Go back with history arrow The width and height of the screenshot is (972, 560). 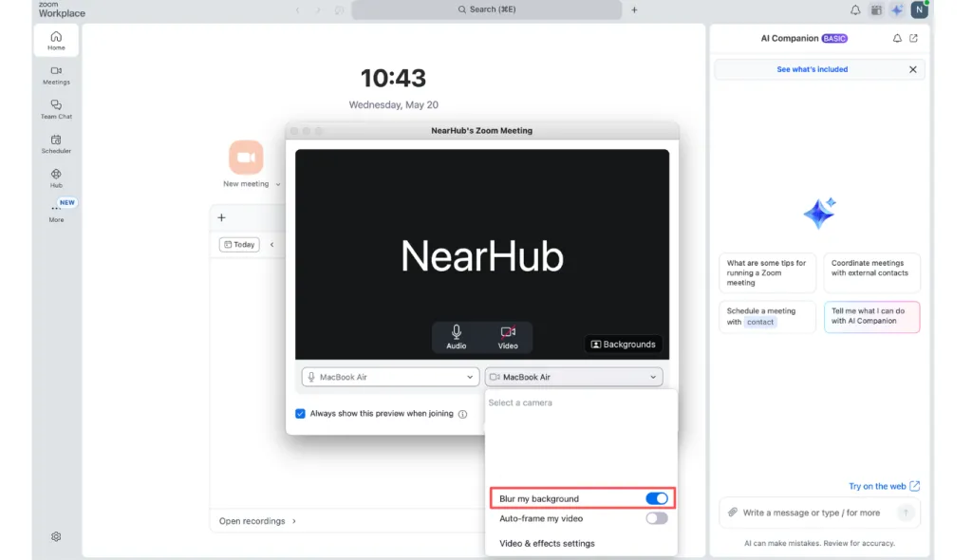tap(297, 9)
